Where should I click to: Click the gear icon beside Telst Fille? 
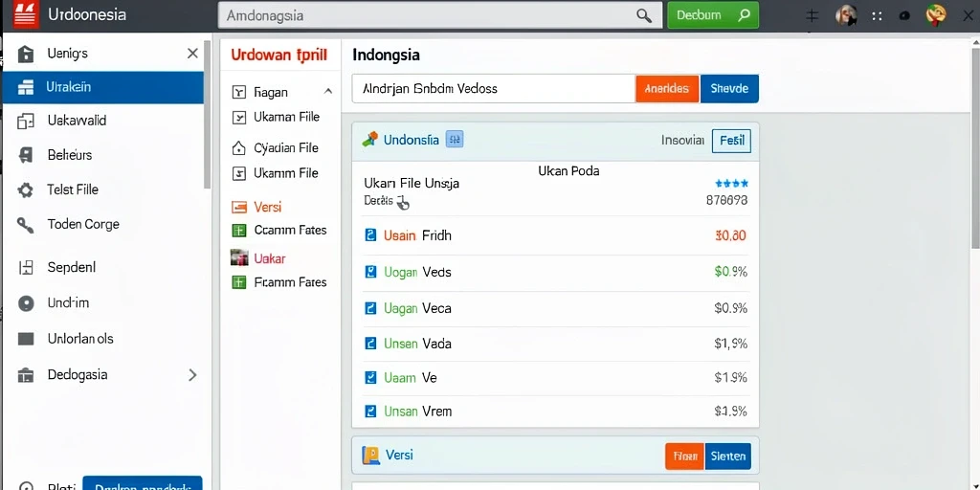point(26,190)
